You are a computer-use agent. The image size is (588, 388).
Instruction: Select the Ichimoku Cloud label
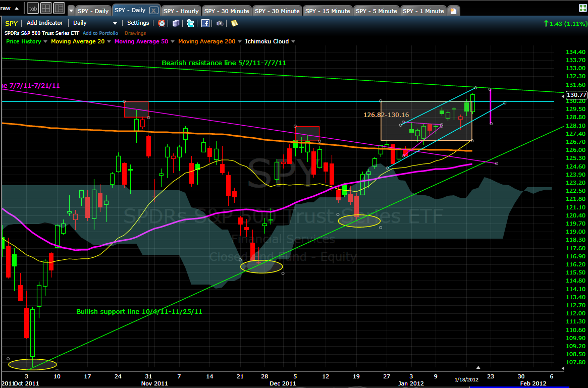point(267,41)
